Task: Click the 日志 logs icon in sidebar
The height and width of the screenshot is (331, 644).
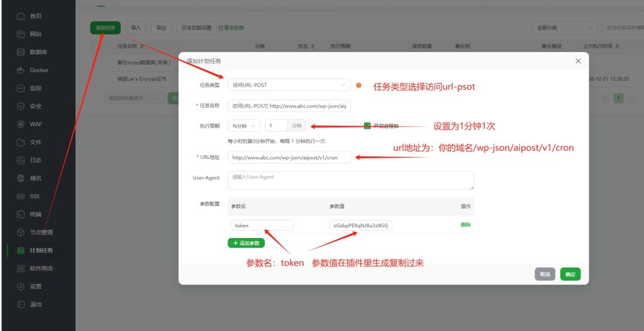Action: [x=21, y=160]
